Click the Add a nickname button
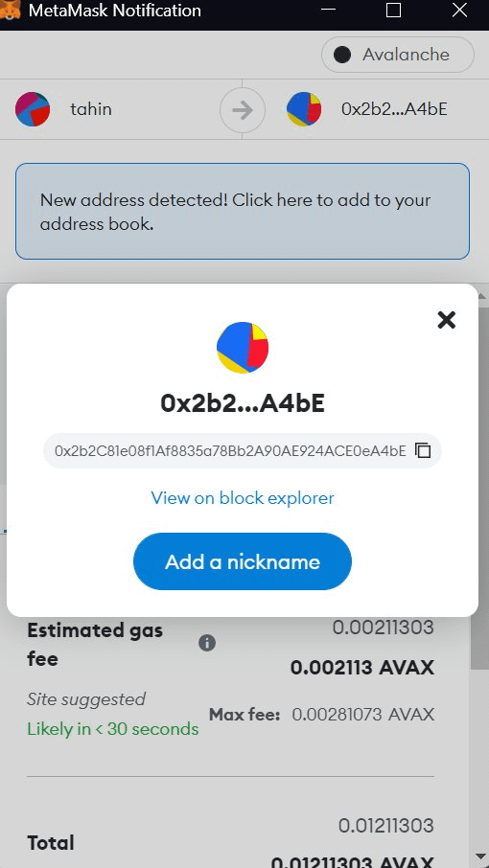The width and height of the screenshot is (489, 868). (243, 561)
